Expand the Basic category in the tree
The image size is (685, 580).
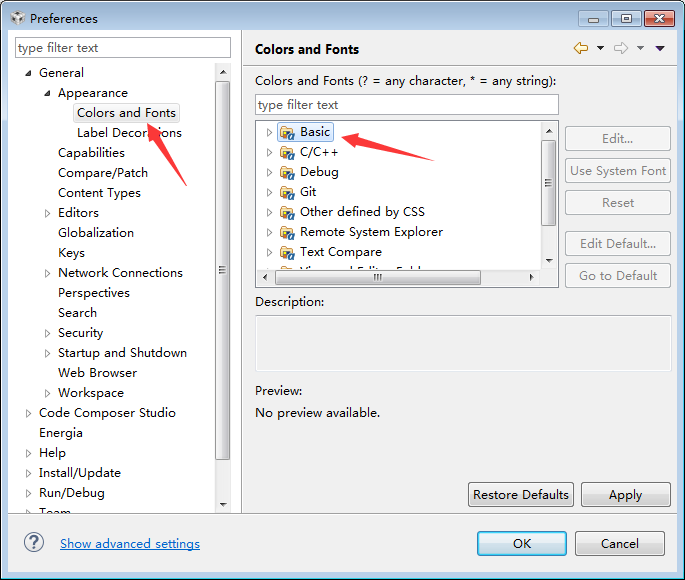(x=269, y=132)
